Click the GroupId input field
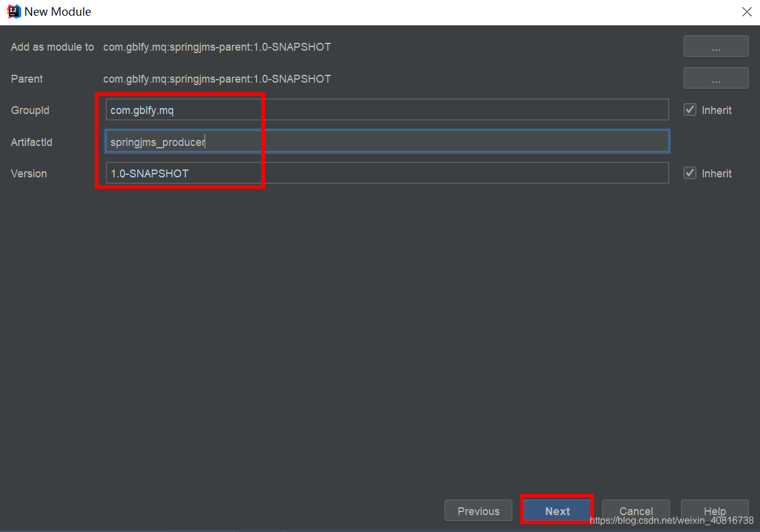 pos(387,110)
